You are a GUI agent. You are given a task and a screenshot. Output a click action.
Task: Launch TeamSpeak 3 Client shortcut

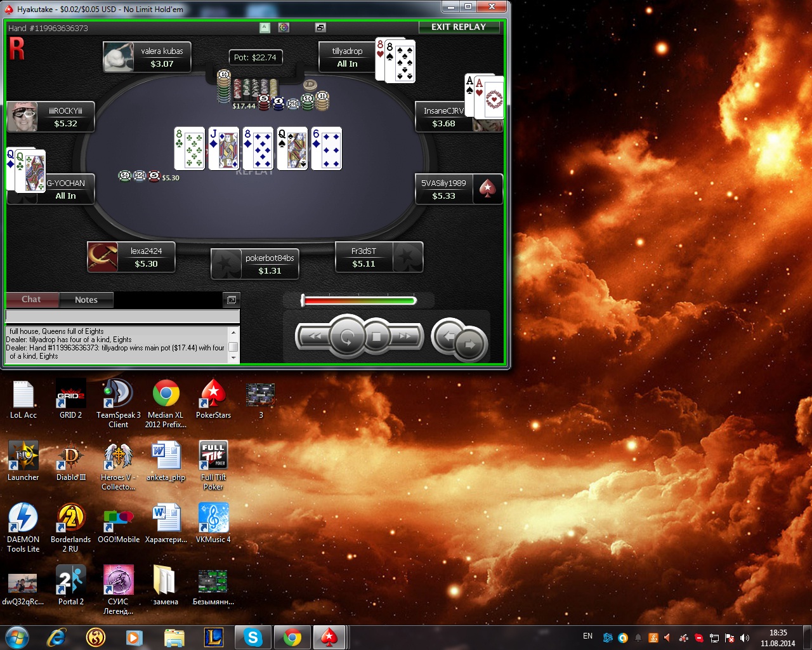[119, 404]
